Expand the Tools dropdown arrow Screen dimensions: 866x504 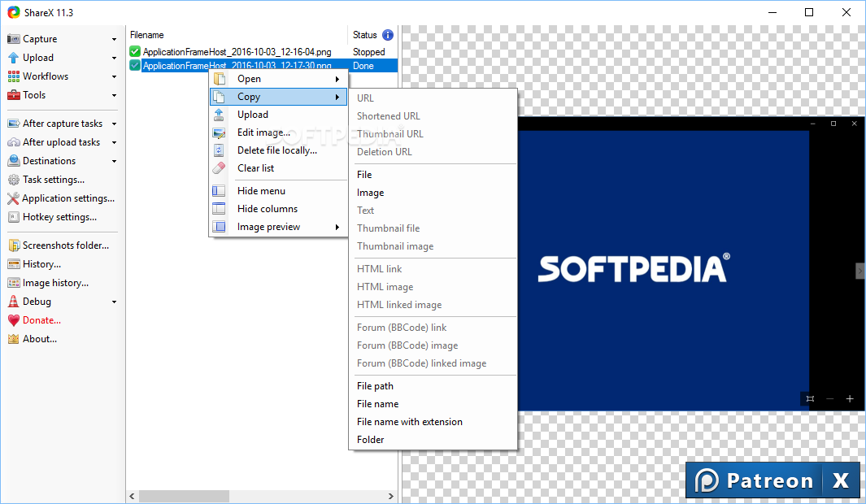pos(115,95)
